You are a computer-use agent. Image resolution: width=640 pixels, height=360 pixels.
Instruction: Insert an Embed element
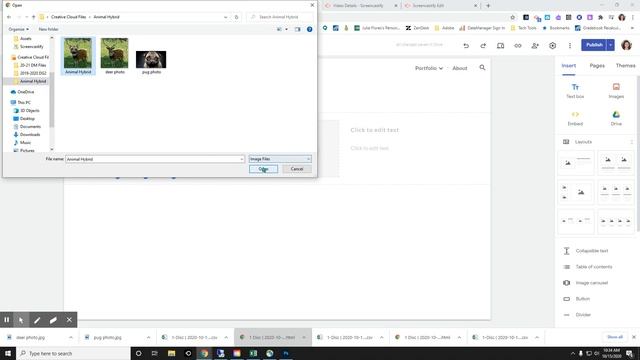[575, 118]
